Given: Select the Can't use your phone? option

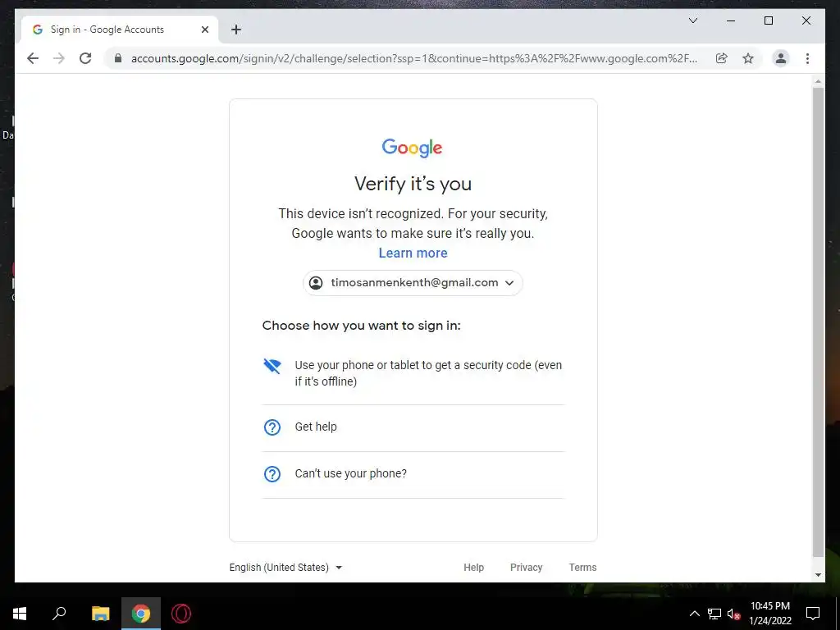Looking at the screenshot, I should pos(413,473).
